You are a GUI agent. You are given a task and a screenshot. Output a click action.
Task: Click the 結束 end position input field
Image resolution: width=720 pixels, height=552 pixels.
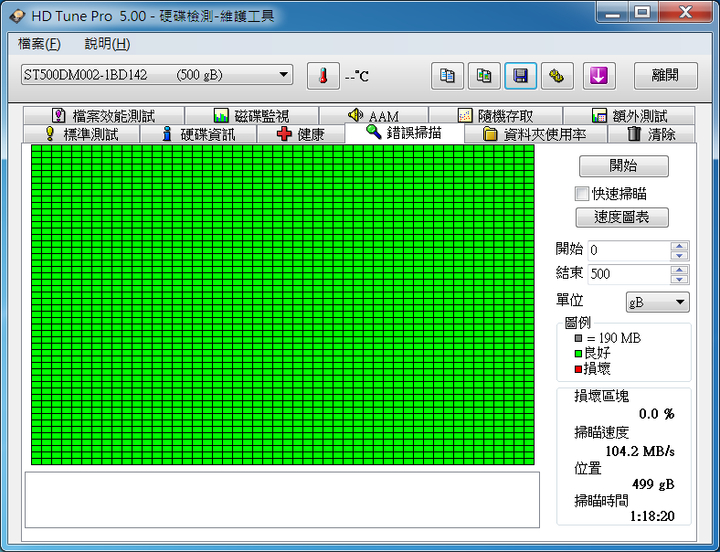point(629,274)
